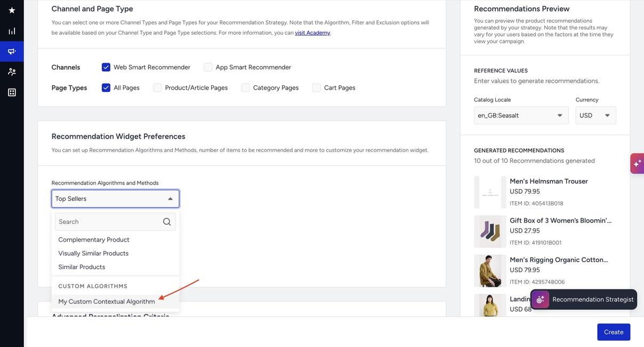This screenshot has height=347, width=644.
Task: Click the grid components sidebar icon
Action: pyautogui.click(x=12, y=92)
